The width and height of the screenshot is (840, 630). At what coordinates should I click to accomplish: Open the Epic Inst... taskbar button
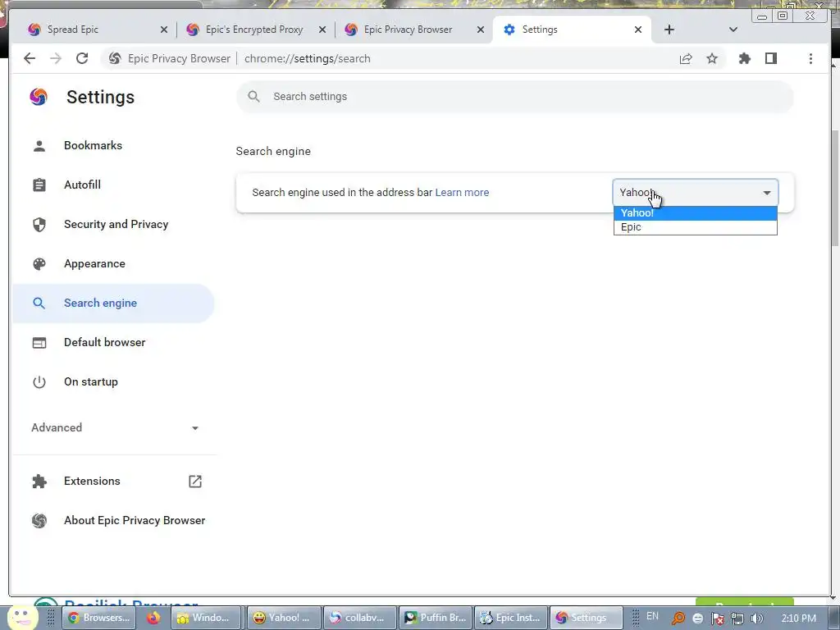point(512,618)
